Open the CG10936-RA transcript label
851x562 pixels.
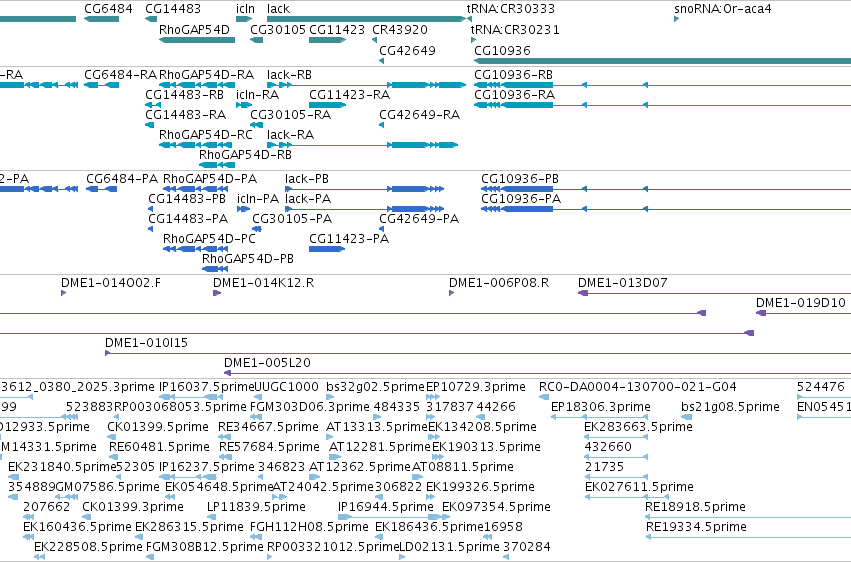click(x=515, y=95)
